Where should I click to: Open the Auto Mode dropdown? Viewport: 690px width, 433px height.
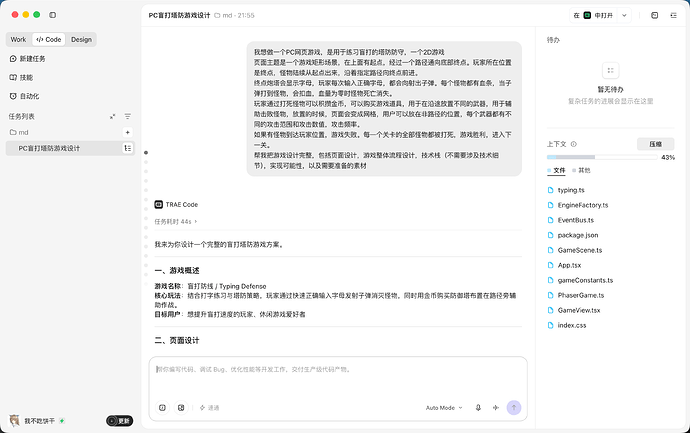tap(444, 408)
